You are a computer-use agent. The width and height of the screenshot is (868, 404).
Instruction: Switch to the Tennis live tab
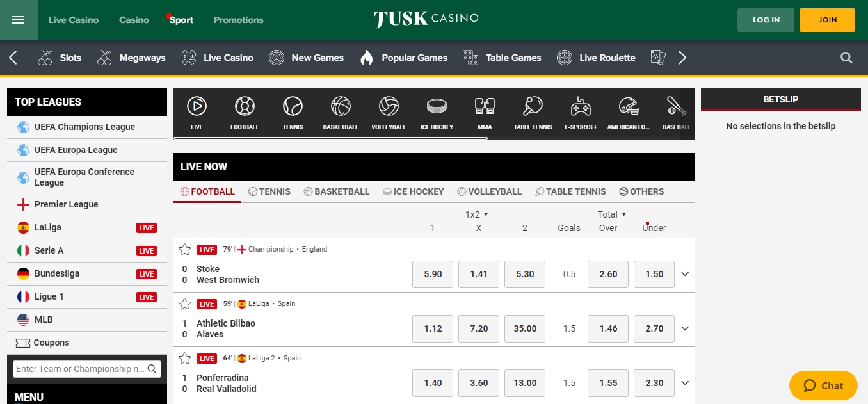[x=269, y=191]
